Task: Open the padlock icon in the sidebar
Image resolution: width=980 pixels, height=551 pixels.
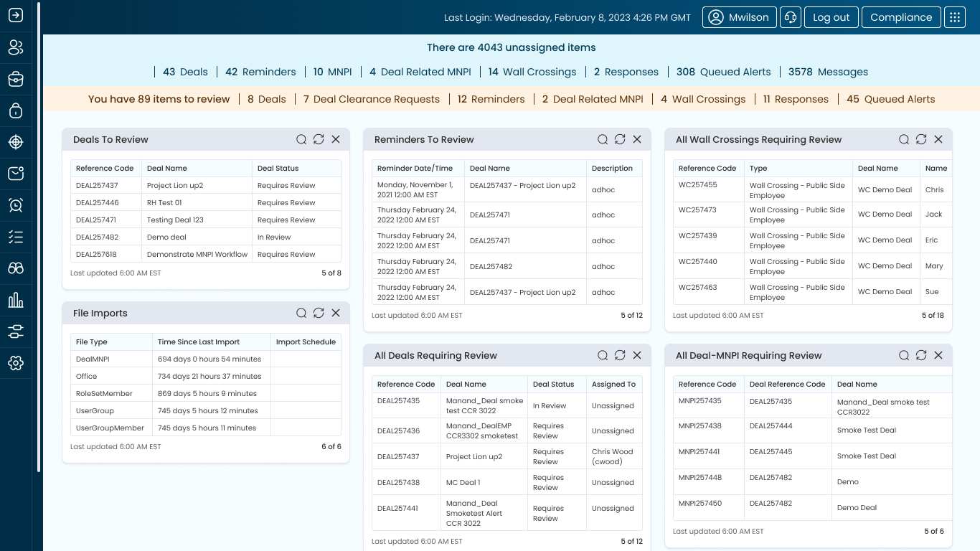Action: pyautogui.click(x=16, y=111)
